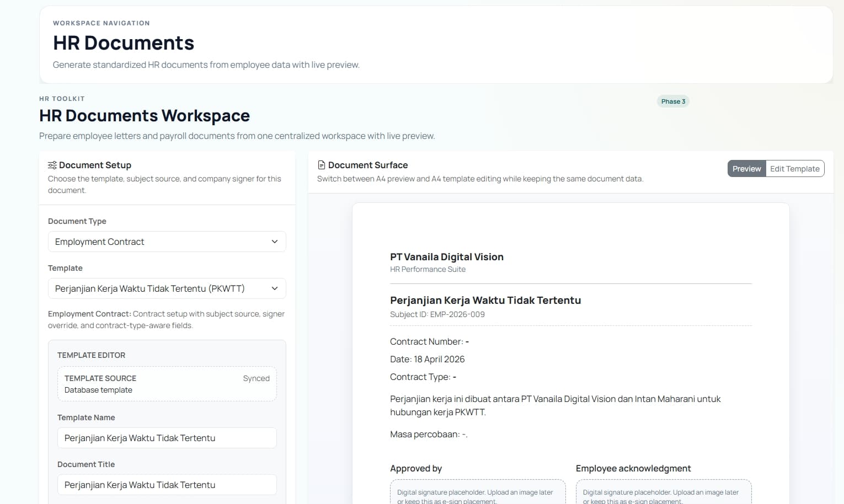Image resolution: width=844 pixels, height=504 pixels.
Task: Click the TEMPLATE SOURCE label
Action: click(100, 378)
